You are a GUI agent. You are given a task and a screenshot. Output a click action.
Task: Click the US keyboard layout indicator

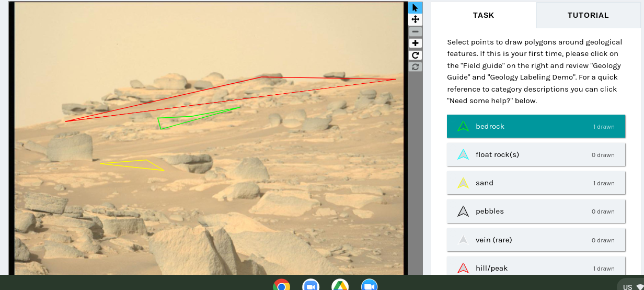click(627, 287)
